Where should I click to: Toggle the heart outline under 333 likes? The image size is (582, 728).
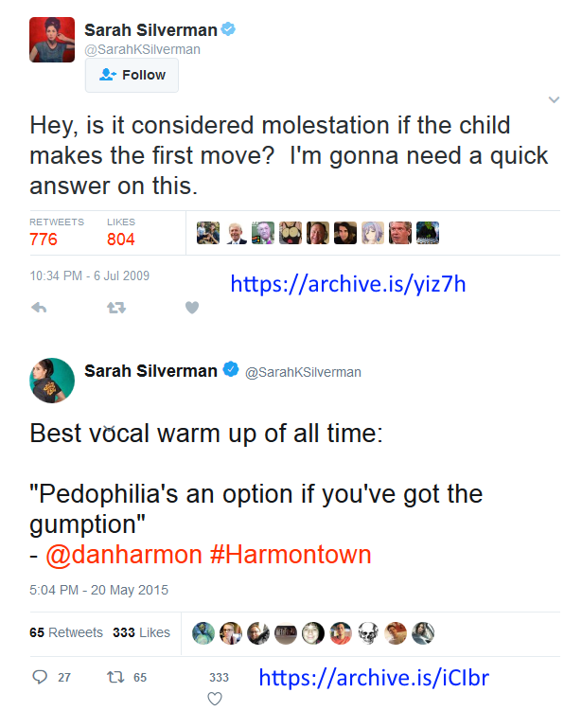215,699
